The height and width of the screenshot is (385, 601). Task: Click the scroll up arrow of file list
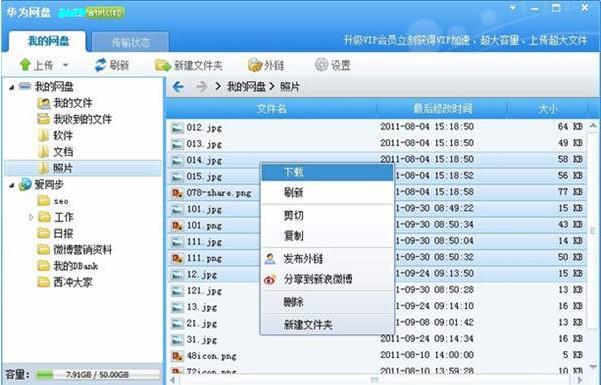pyautogui.click(x=593, y=126)
